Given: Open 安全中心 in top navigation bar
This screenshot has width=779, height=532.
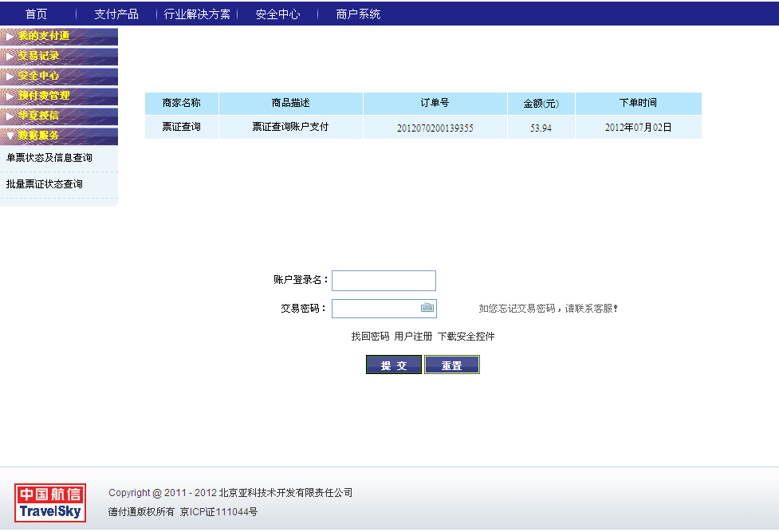Looking at the screenshot, I should [x=277, y=14].
